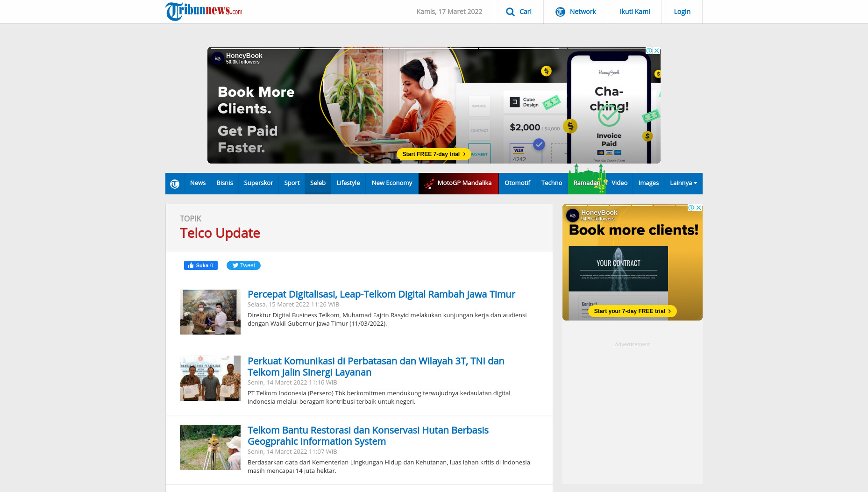The image size is (868, 492).
Task: Click the Book more clients! ad headline
Action: [x=633, y=230]
